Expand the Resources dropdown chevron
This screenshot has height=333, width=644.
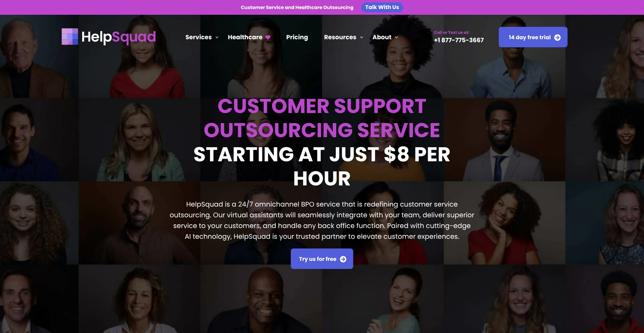[362, 37]
